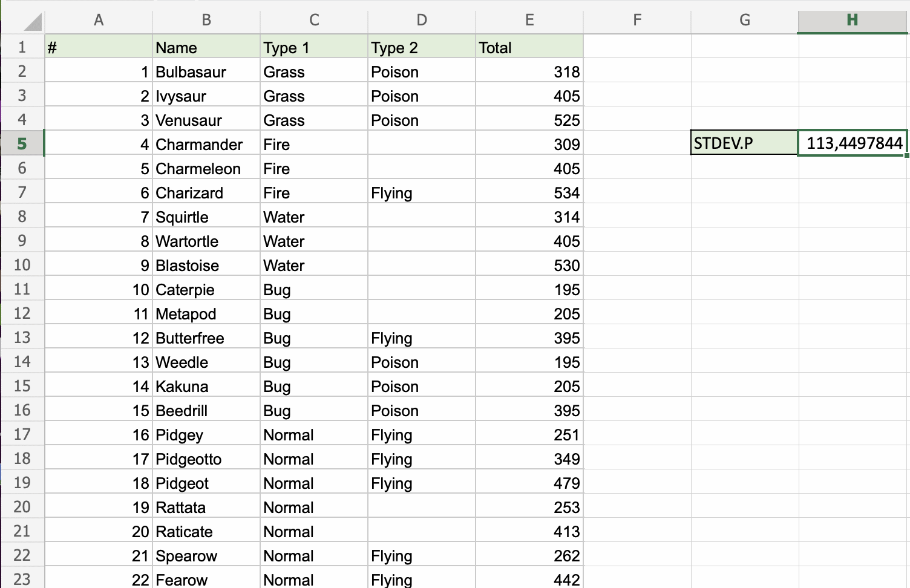This screenshot has height=588, width=910.
Task: Click the cell showing 113,4497844
Action: click(853, 143)
